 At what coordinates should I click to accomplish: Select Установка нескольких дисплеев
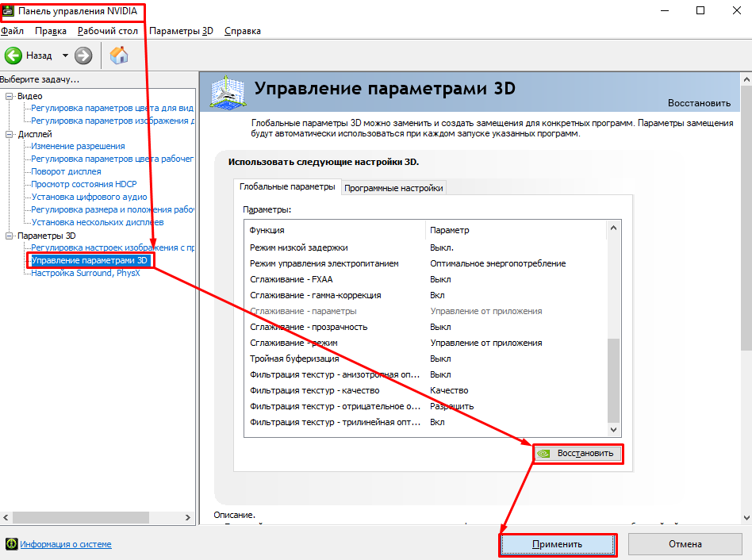(98, 222)
